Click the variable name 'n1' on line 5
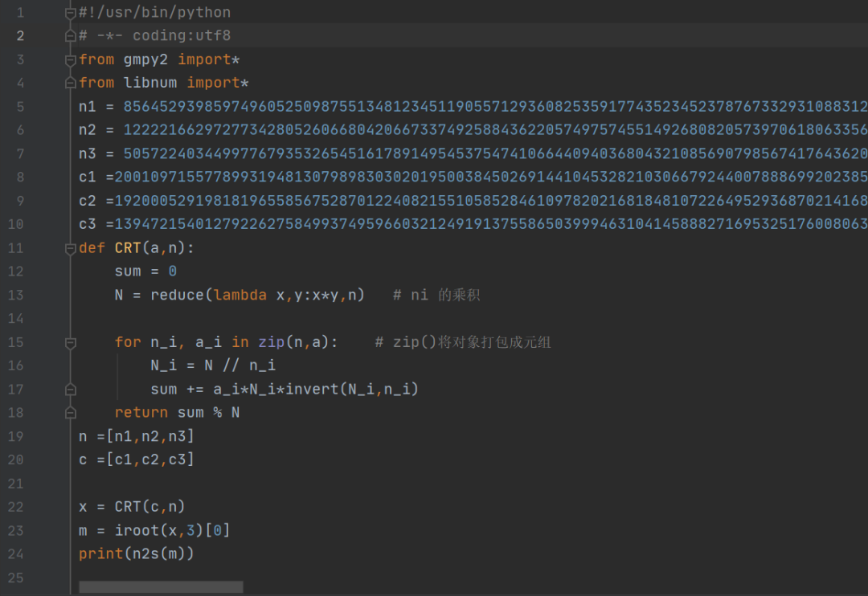The width and height of the screenshot is (868, 596). coord(87,107)
